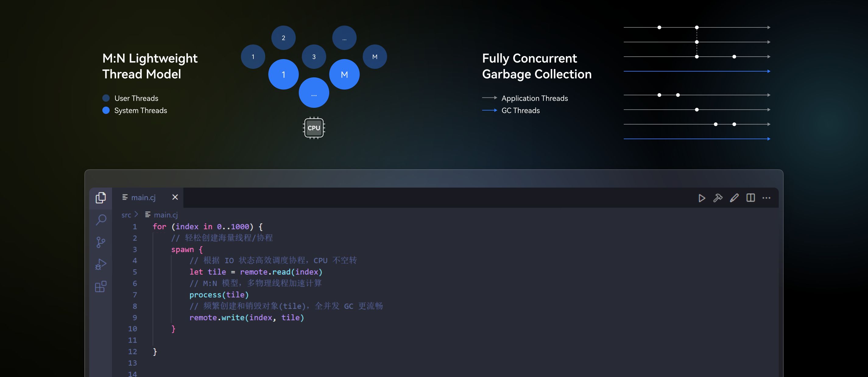Click the large bright blue circle labeled M
The height and width of the screenshot is (377, 868).
coord(344,75)
